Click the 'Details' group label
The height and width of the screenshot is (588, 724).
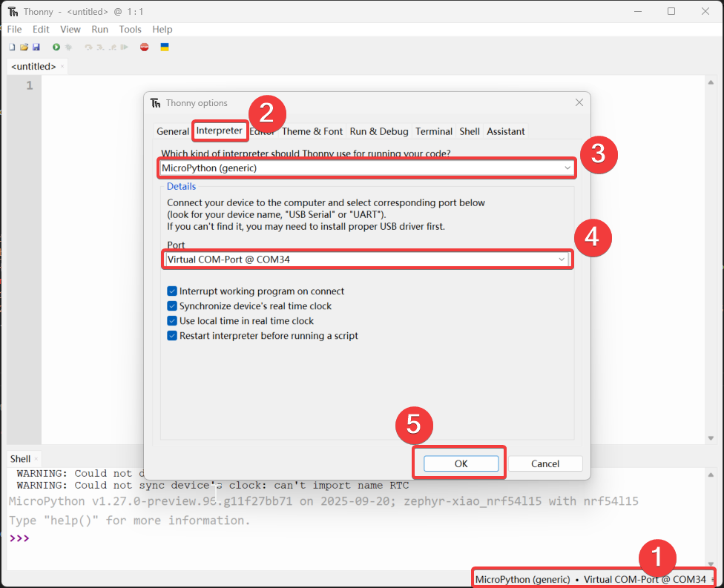tap(182, 186)
